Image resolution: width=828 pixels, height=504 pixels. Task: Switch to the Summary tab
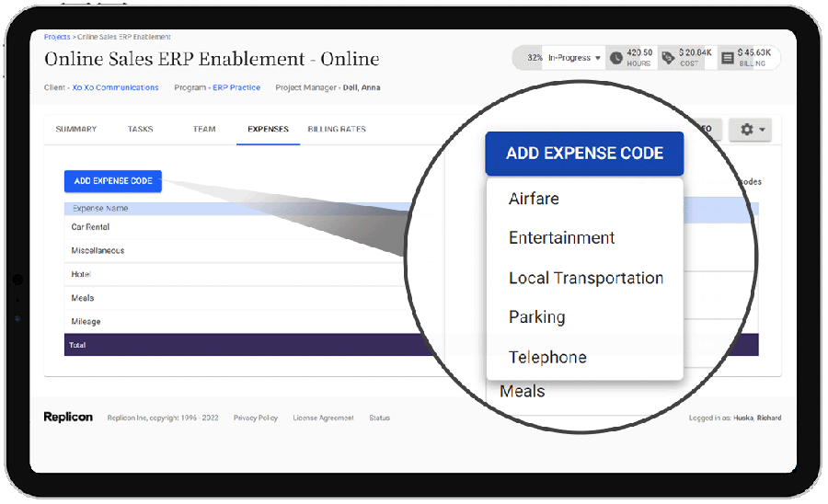[x=76, y=129]
